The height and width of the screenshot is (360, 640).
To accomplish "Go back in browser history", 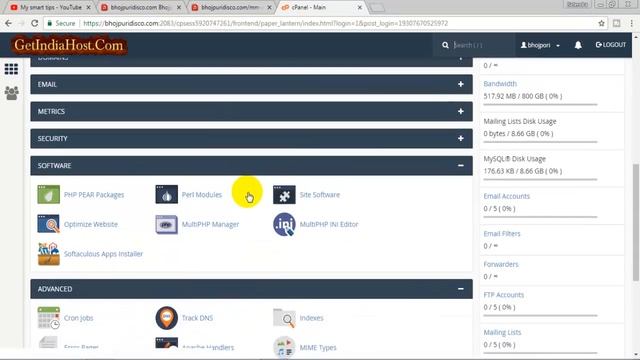I will 9,23.
